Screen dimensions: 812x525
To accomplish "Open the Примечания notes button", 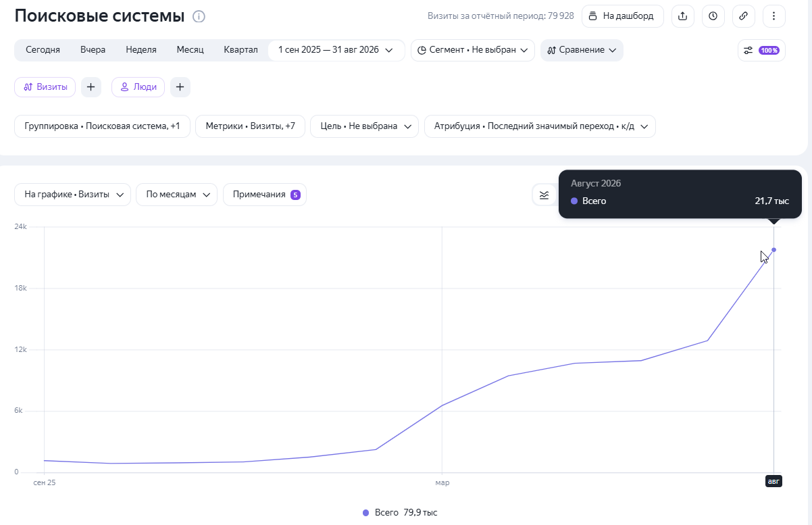I will pyautogui.click(x=265, y=195).
